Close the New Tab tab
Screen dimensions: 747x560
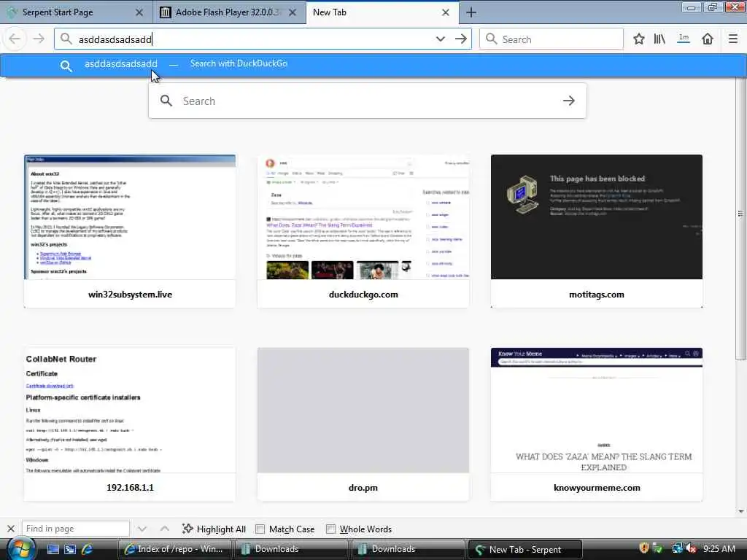click(446, 13)
